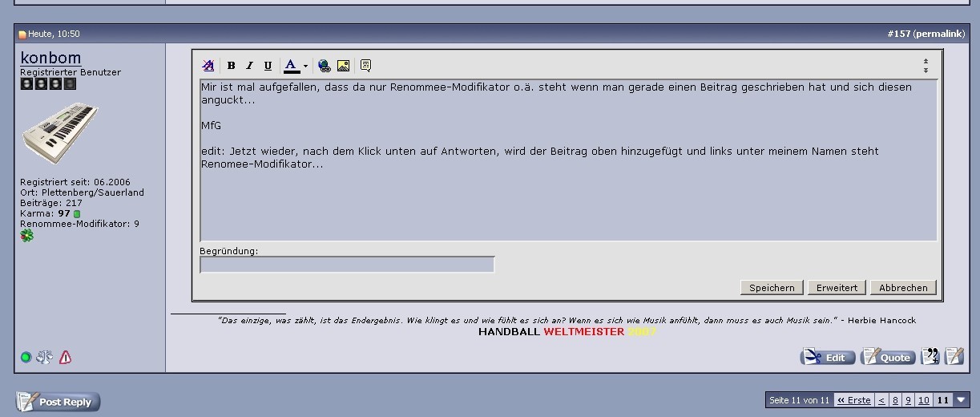Go to page 10
Screen dimensions: 980x417
click(x=923, y=400)
